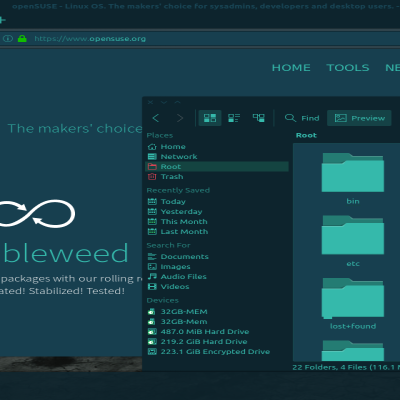Click the window keep-below chevron button
Image resolution: width=400 pixels, height=400 pixels.
pyautogui.click(x=164, y=102)
